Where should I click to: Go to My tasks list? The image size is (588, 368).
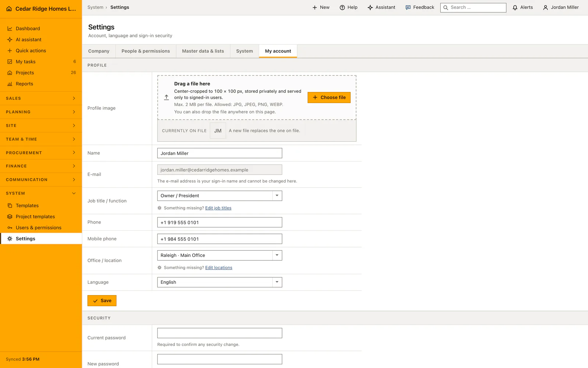click(41, 61)
